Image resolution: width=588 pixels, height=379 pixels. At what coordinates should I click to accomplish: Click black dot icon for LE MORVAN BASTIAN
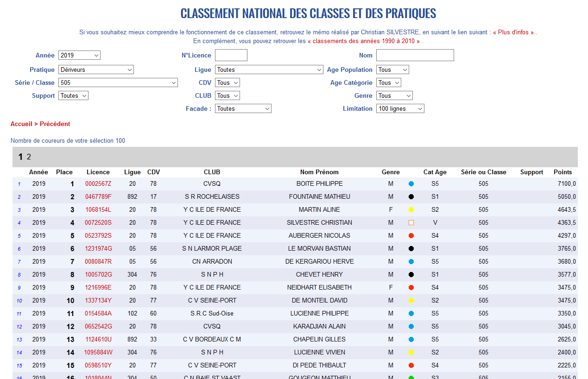pos(411,249)
